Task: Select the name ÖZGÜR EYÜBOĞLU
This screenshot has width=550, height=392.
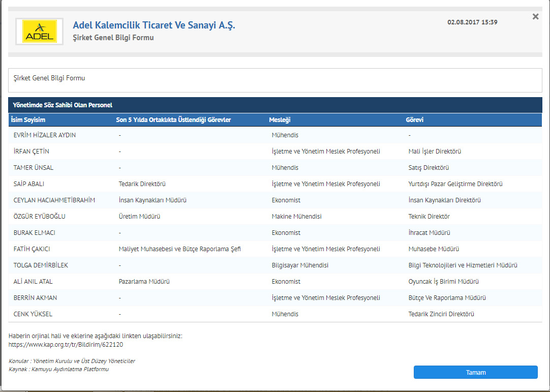Action: 39,216
